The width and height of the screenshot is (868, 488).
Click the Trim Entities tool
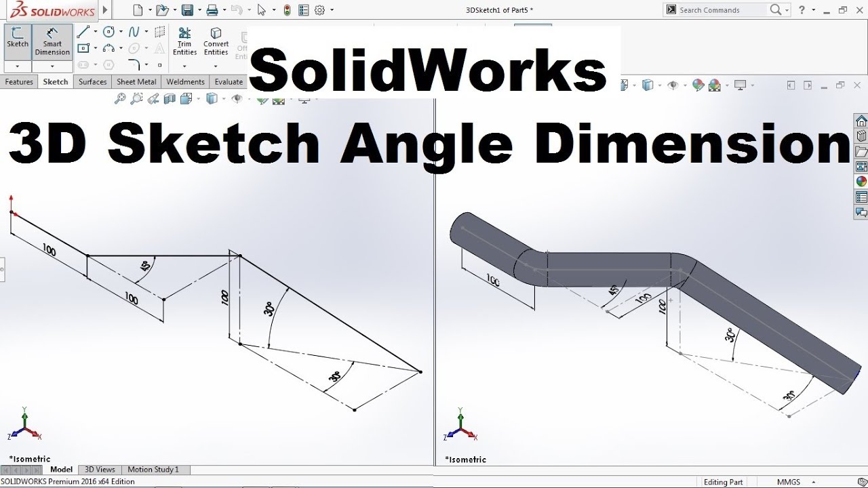coord(184,41)
